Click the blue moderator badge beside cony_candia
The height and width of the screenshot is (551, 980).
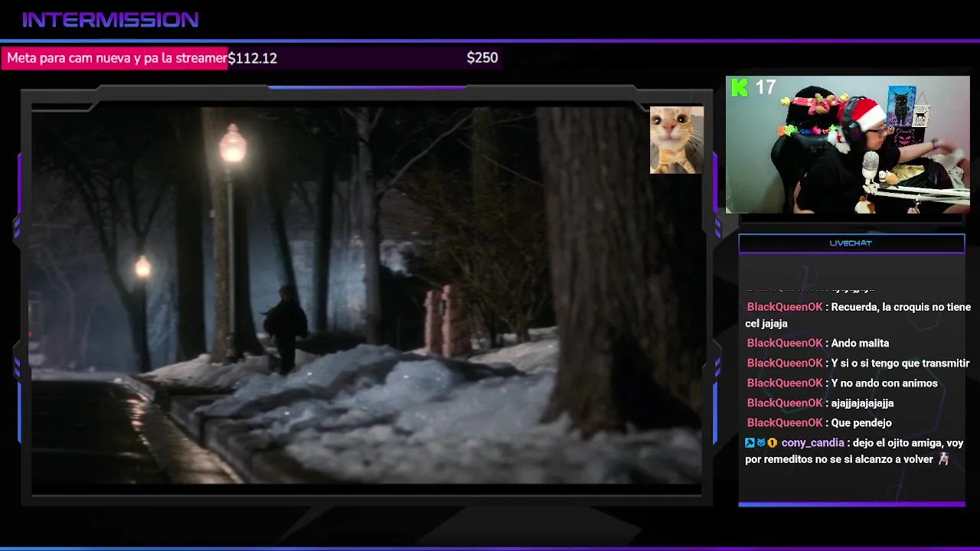coord(750,443)
